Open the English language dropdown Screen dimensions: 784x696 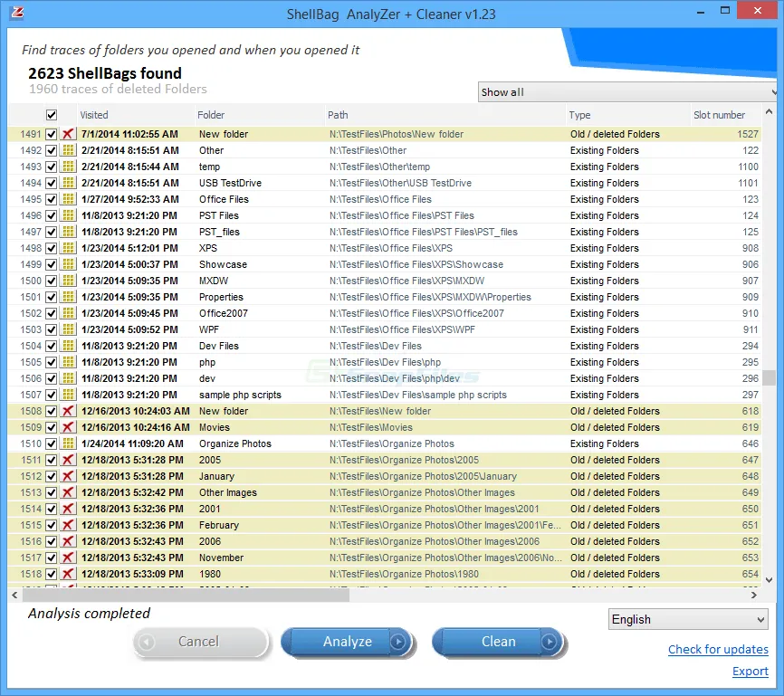click(688, 619)
